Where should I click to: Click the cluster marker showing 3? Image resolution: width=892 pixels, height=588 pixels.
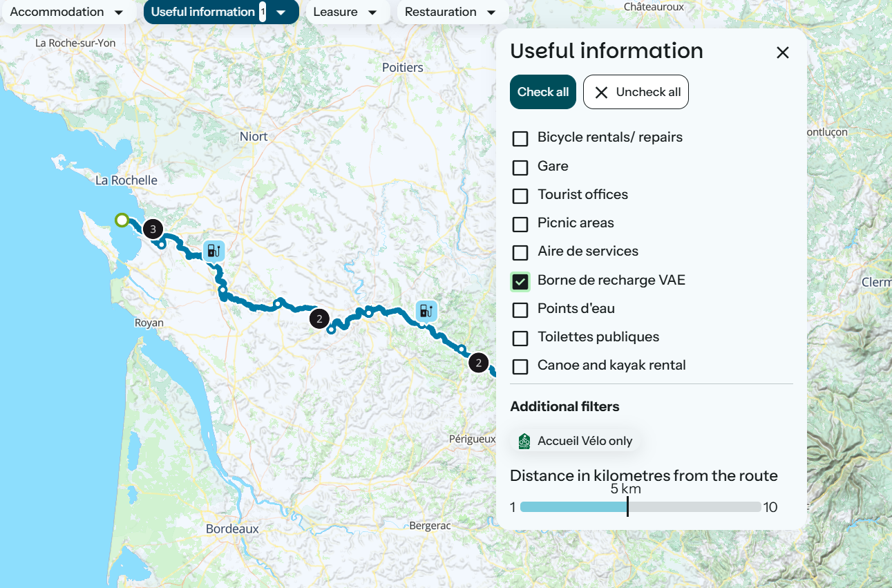click(153, 229)
